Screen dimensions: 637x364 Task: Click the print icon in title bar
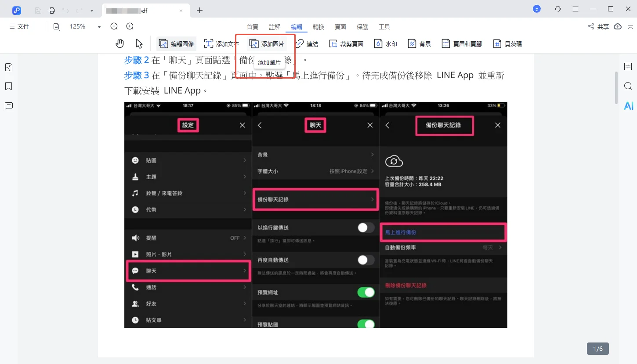coord(52,11)
